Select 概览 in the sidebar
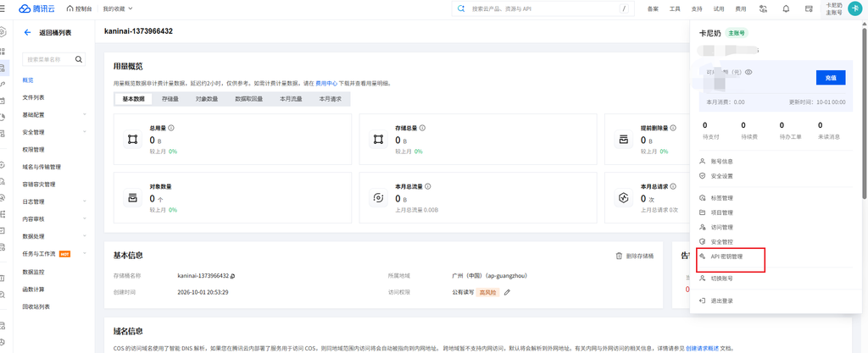Screen dimensions: 868x353 coord(28,80)
